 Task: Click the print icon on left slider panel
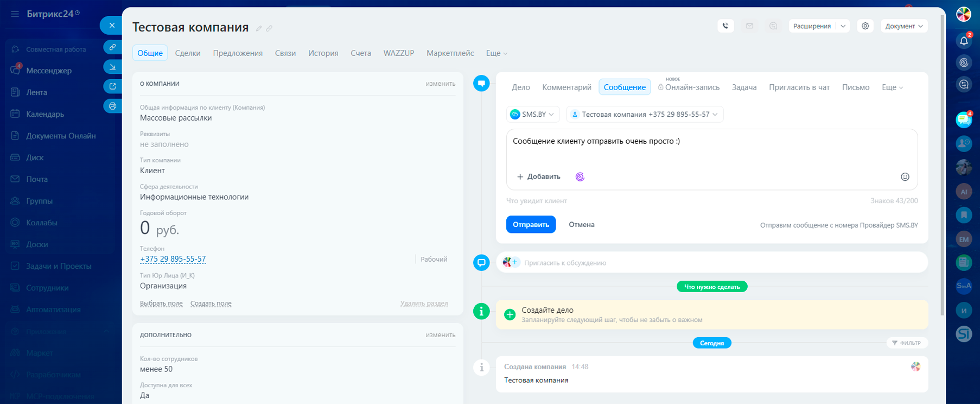click(112, 106)
